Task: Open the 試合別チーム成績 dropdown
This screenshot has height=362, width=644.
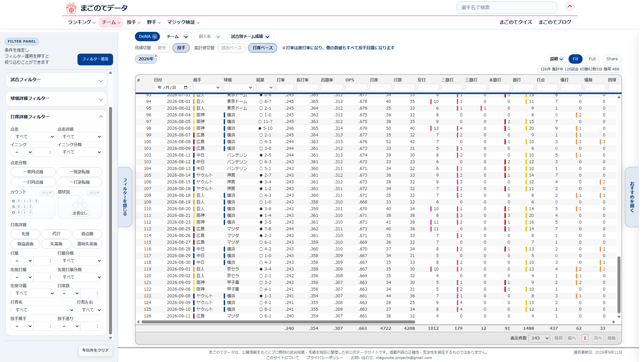Action: click(x=250, y=37)
